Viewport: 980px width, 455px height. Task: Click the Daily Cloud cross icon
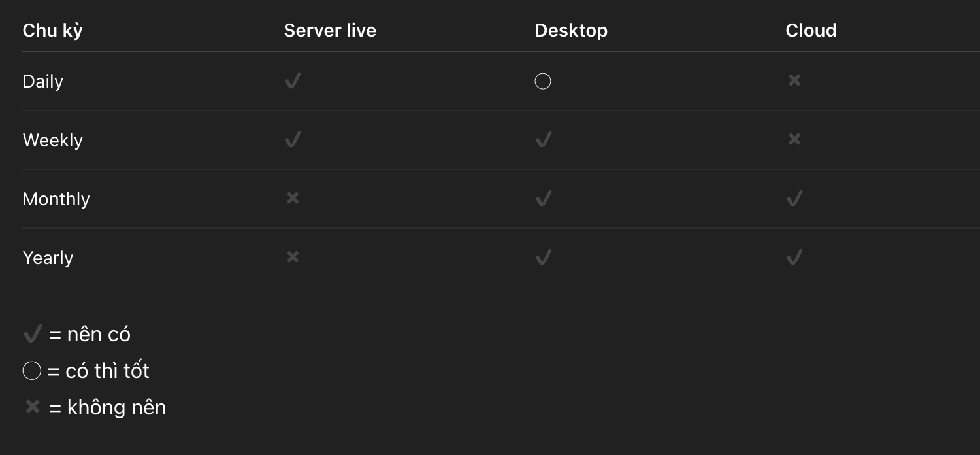click(794, 80)
